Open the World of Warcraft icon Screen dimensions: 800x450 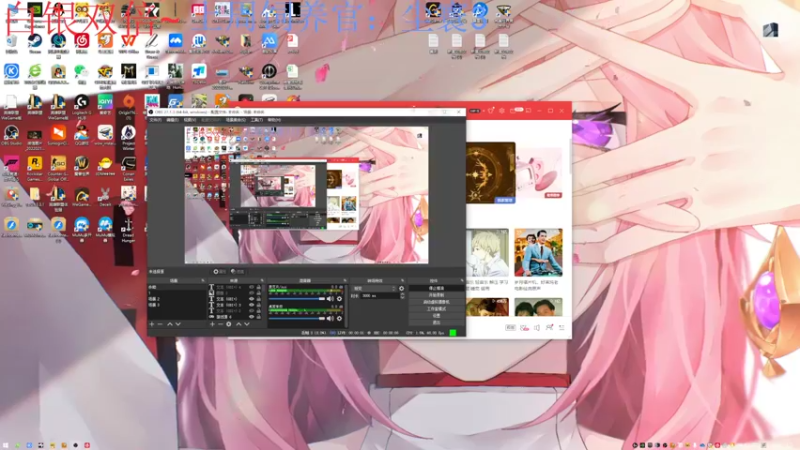click(x=82, y=164)
